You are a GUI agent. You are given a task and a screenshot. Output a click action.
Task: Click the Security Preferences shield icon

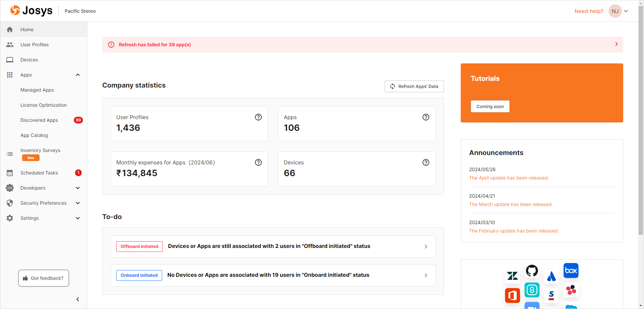tap(10, 203)
